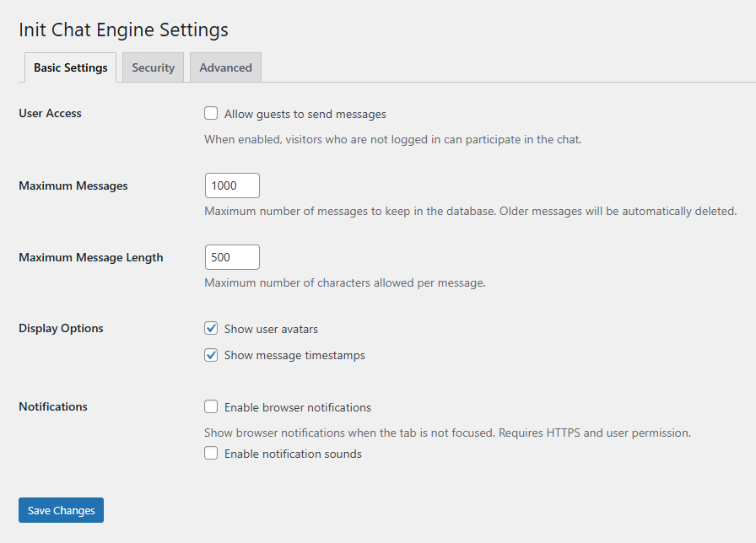Viewport: 756px width, 543px height.
Task: Click the Init Chat Engine Settings heading
Action: click(123, 30)
